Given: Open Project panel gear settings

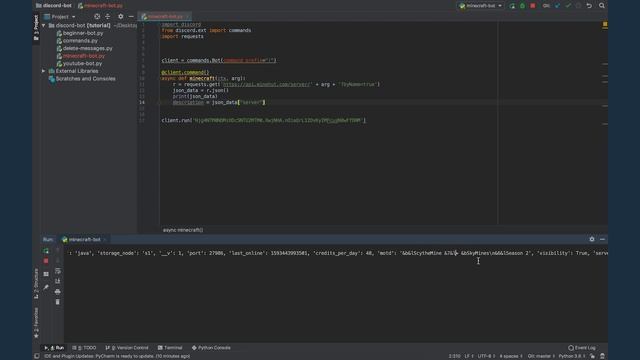Looking at the screenshot, I should (x=120, y=17).
